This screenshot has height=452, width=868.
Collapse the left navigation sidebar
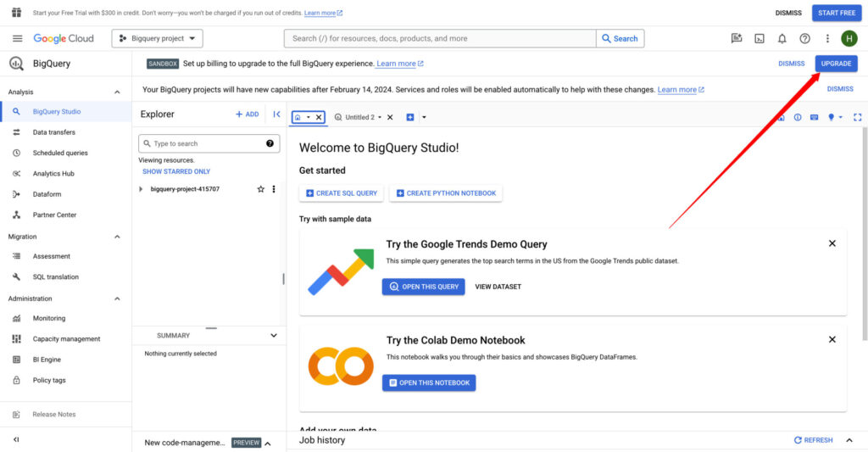(x=16, y=439)
